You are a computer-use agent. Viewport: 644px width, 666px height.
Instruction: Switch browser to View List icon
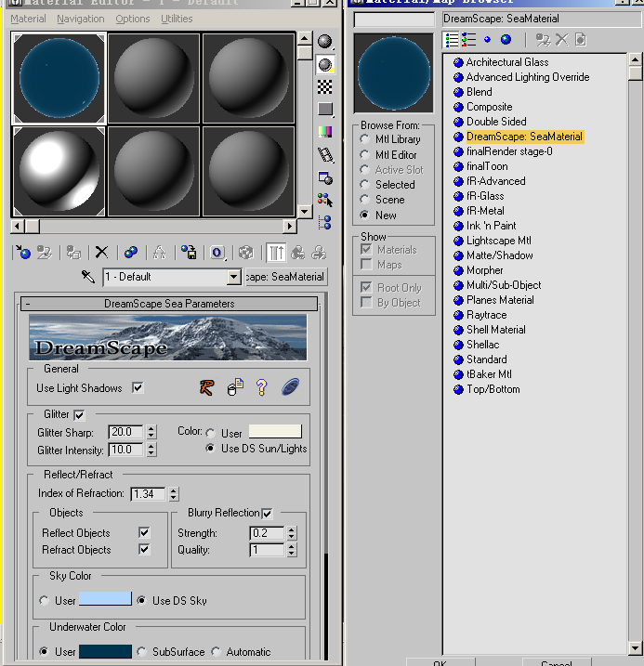click(451, 40)
